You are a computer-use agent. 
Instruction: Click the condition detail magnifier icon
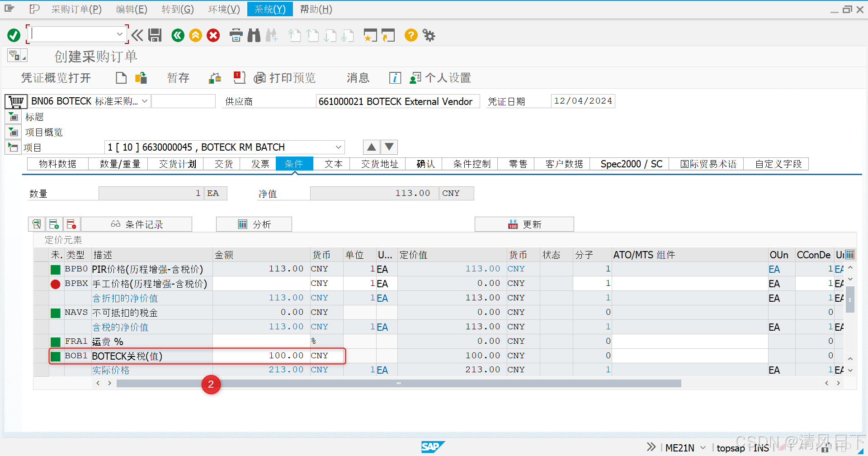click(x=37, y=224)
